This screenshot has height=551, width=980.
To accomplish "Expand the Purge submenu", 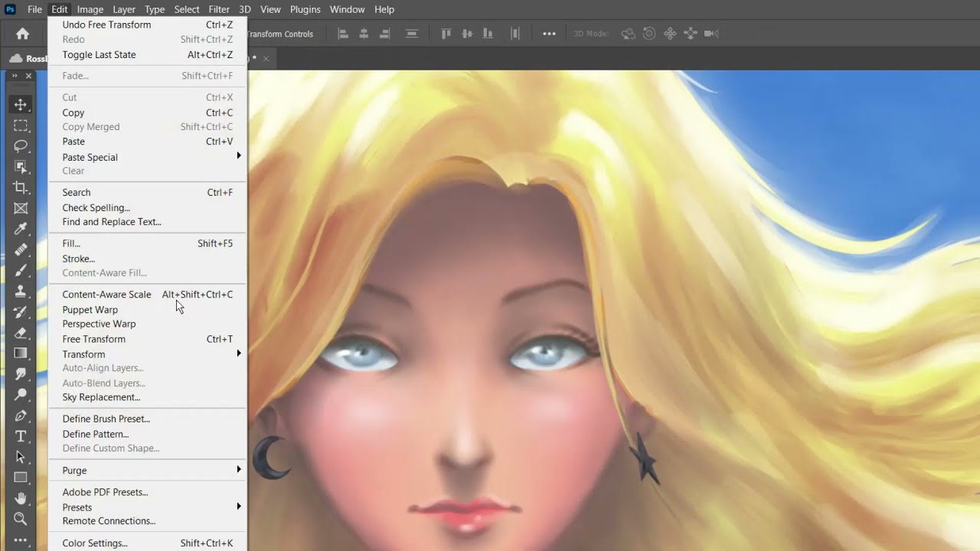I will 148,470.
